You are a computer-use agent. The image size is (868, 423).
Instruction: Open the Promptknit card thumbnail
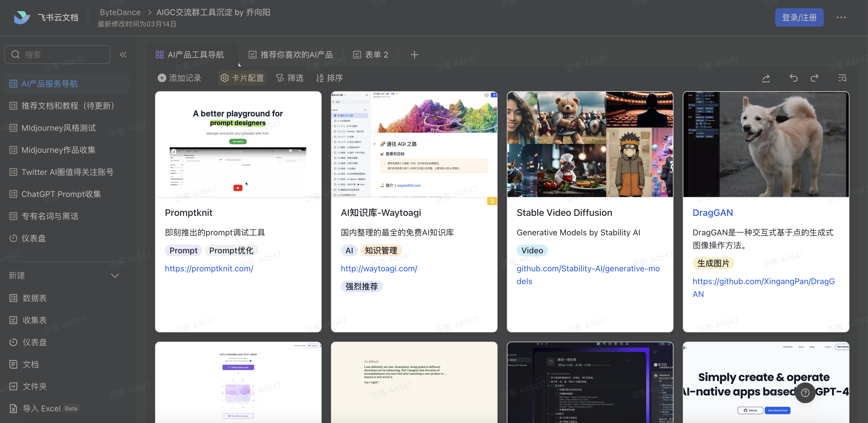238,144
